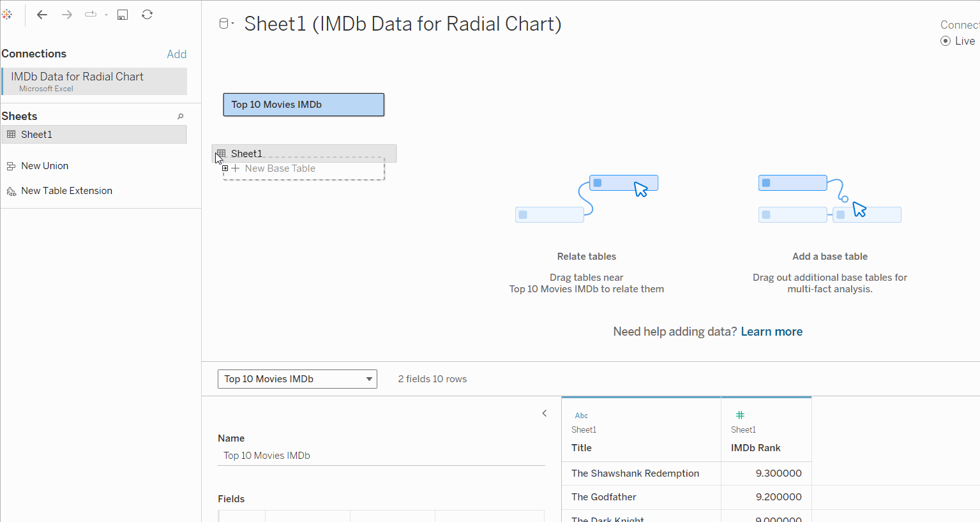The image size is (980, 522).
Task: Open the data source cylinder dropdown menu
Action: tap(226, 24)
